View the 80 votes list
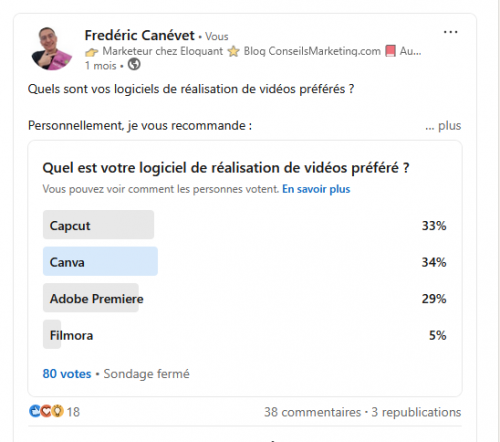500x442 pixels. pyautogui.click(x=67, y=374)
